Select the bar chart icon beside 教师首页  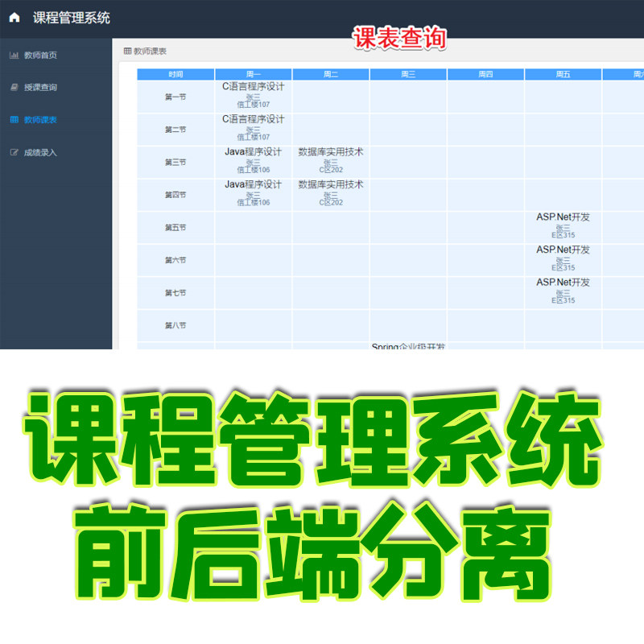coord(14,56)
